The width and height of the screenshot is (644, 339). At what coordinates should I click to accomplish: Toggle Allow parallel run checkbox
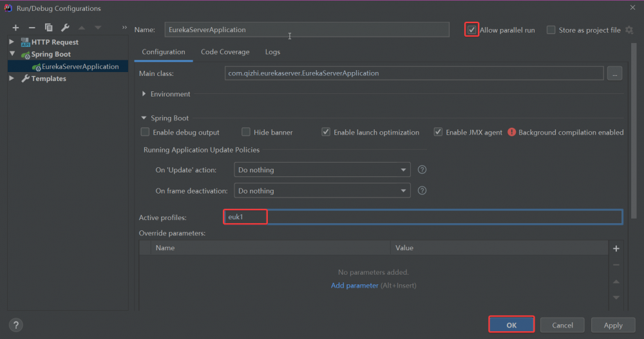click(x=472, y=30)
